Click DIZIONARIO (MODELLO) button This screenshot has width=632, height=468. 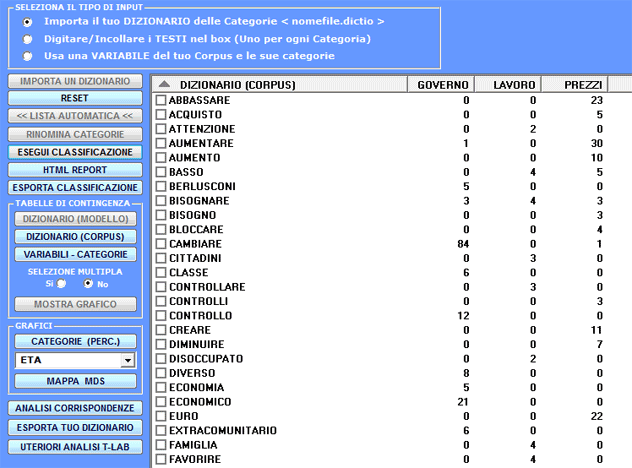pyautogui.click(x=75, y=219)
